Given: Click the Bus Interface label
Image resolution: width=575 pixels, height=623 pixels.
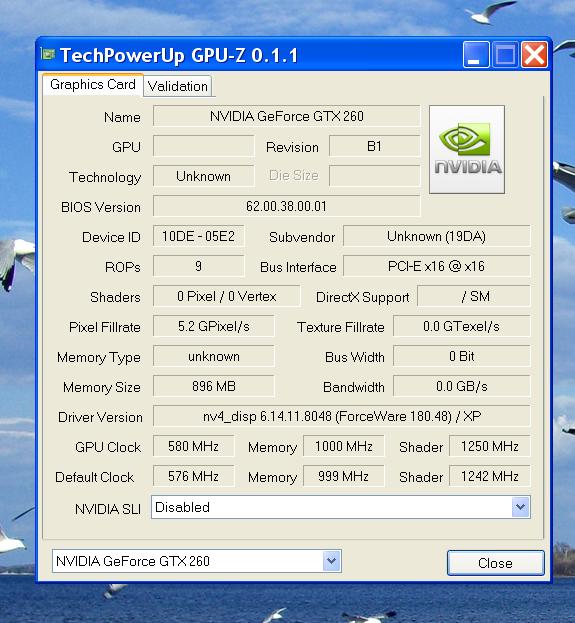Looking at the screenshot, I should click(298, 267).
